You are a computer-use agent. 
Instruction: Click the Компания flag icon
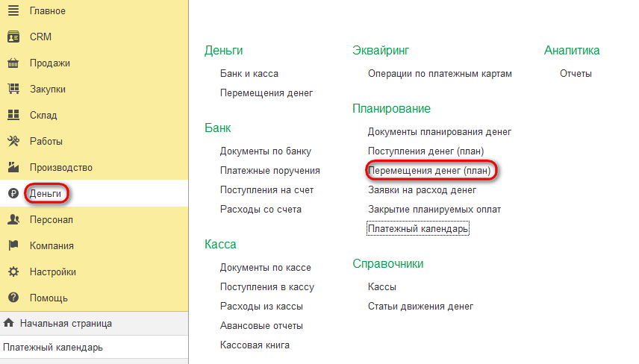(13, 245)
